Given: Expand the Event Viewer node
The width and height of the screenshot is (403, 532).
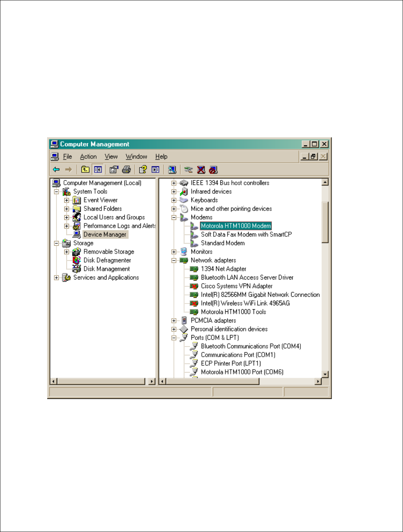Looking at the screenshot, I should [67, 200].
